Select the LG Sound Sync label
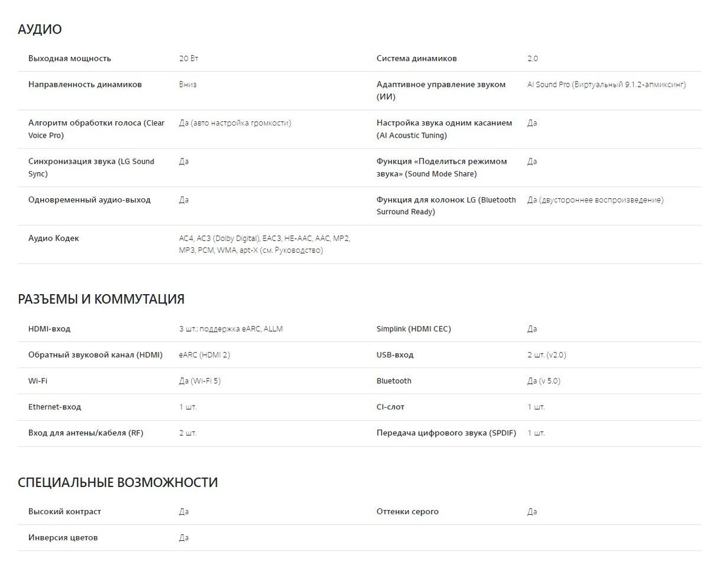The image size is (728, 567). (x=91, y=167)
